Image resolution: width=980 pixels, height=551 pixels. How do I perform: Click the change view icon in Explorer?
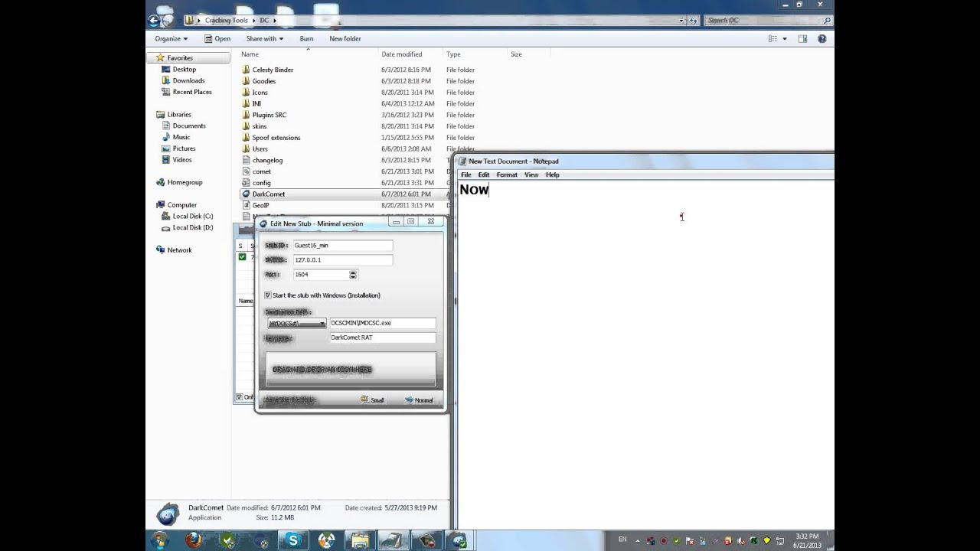pos(773,38)
